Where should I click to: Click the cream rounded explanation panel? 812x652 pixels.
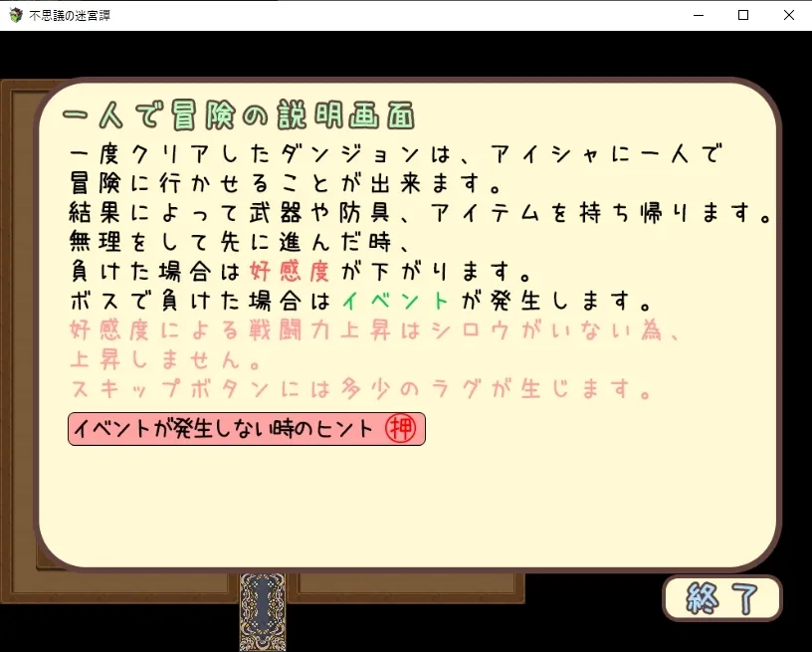(x=398, y=498)
